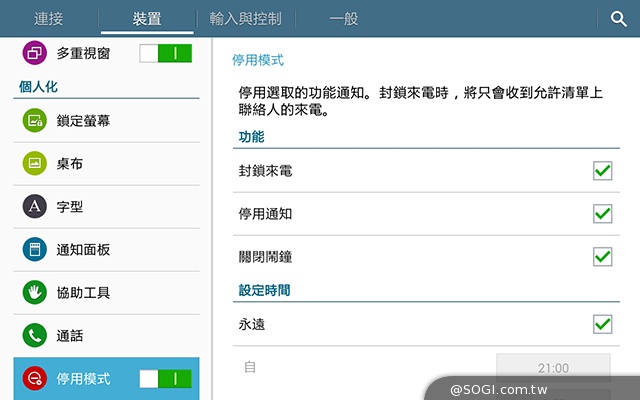The image size is (640, 400).
Task: Open 通話 settings label
Action: click(x=70, y=336)
